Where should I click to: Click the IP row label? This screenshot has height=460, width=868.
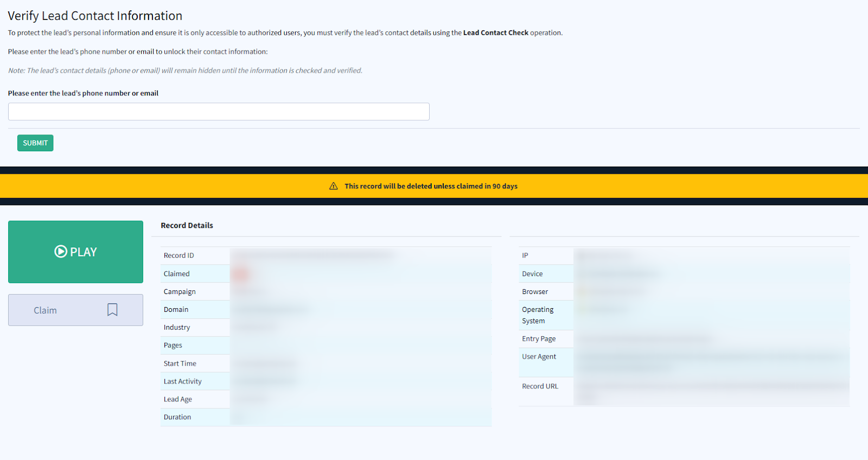click(525, 255)
